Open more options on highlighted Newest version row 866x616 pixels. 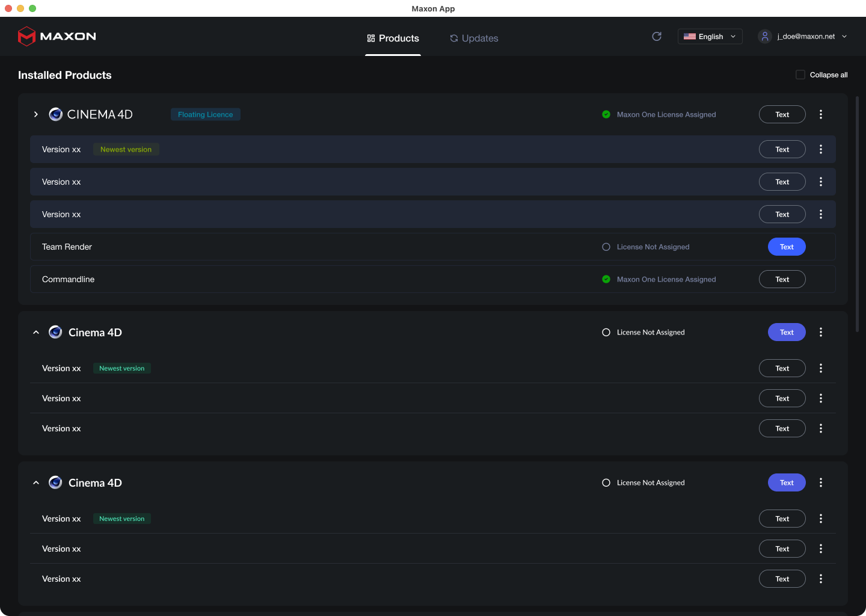[x=821, y=149]
